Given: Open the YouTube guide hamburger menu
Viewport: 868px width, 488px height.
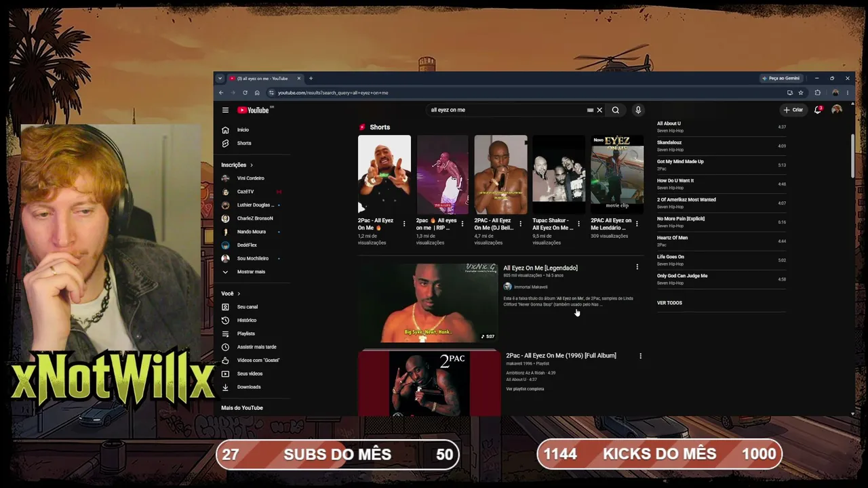Looking at the screenshot, I should click(225, 110).
